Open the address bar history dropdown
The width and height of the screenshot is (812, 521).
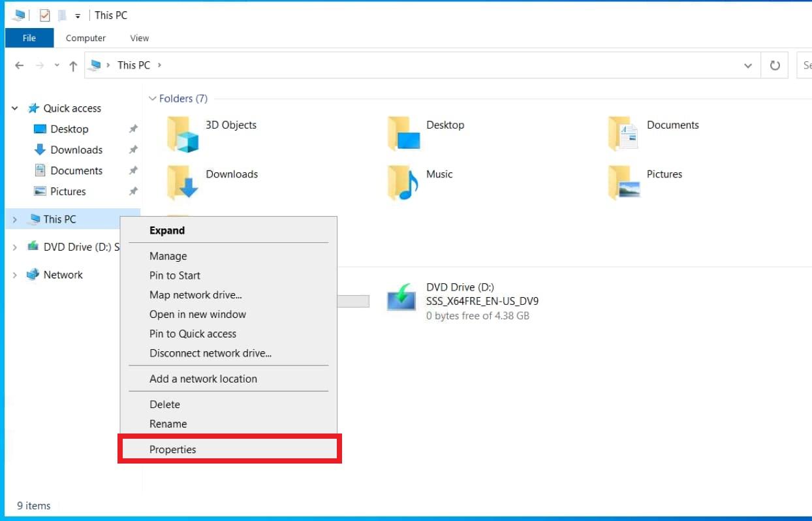748,65
